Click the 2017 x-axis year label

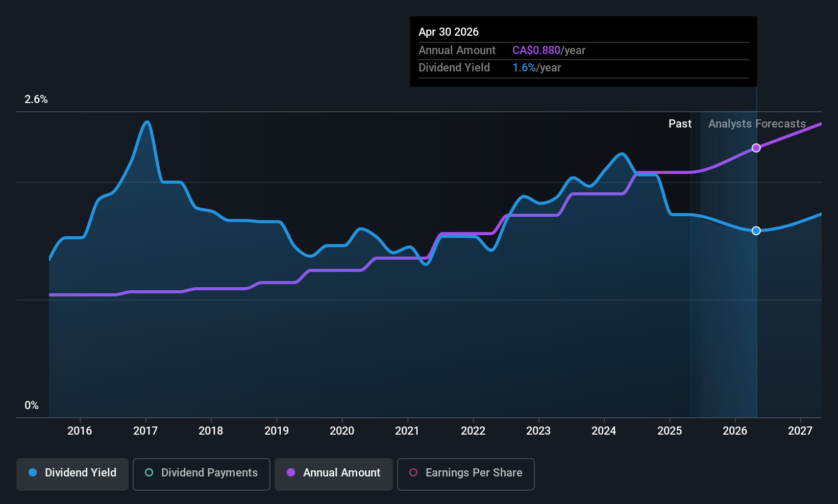click(145, 431)
